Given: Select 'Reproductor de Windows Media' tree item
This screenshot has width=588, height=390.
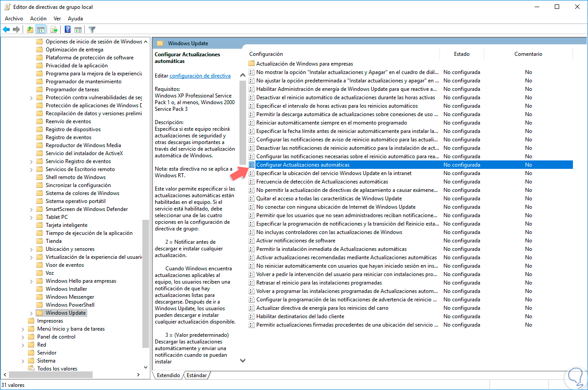Looking at the screenshot, I should [x=83, y=145].
